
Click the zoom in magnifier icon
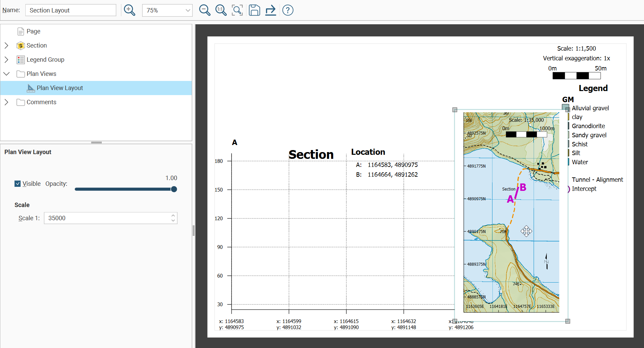tap(129, 10)
